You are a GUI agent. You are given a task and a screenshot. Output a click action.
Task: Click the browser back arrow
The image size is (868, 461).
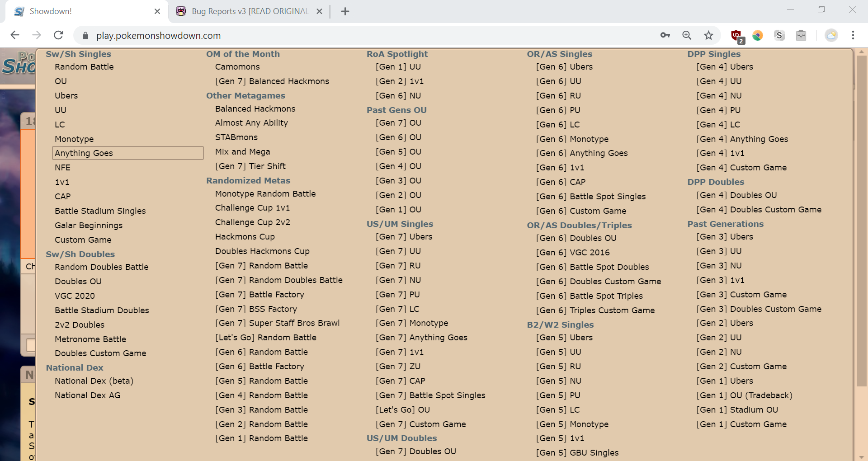click(15, 35)
